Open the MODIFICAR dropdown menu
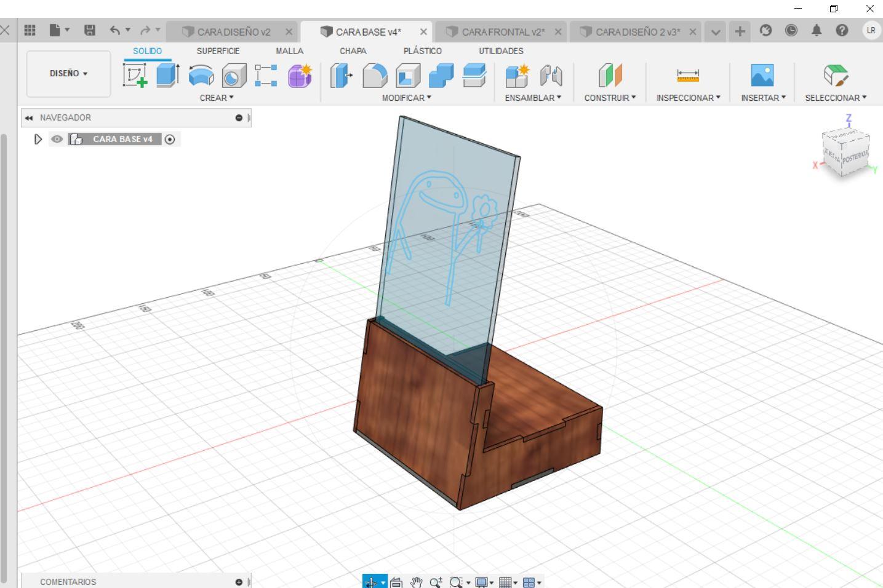The width and height of the screenshot is (883, 588). [x=406, y=98]
